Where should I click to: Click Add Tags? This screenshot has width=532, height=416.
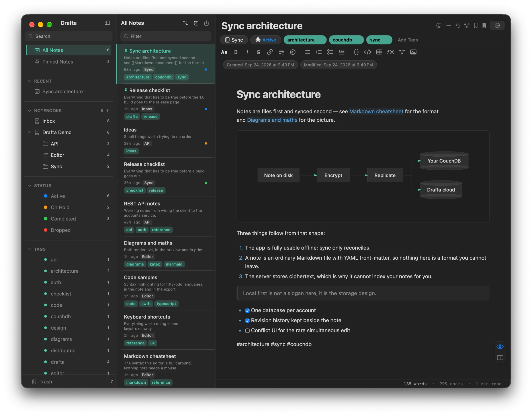(x=407, y=40)
